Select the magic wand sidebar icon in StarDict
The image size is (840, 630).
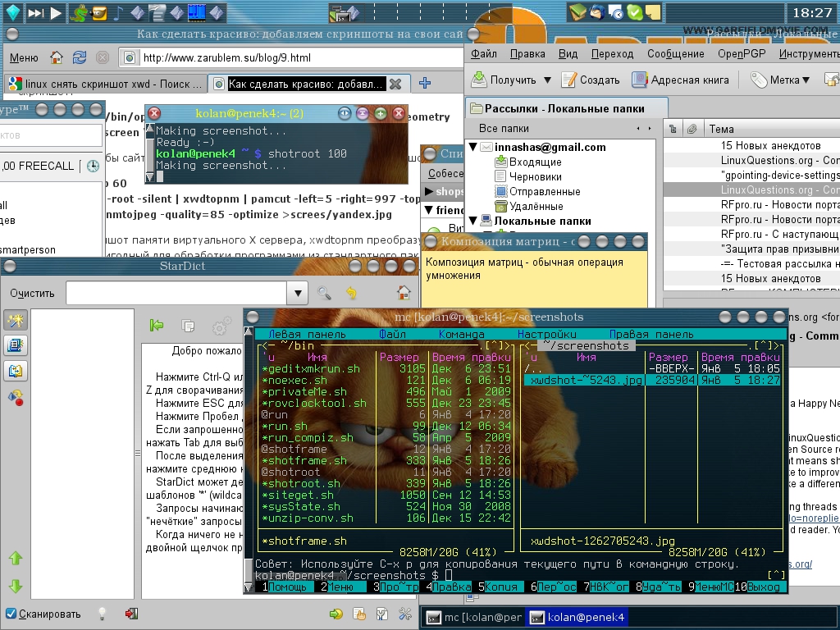point(16,321)
